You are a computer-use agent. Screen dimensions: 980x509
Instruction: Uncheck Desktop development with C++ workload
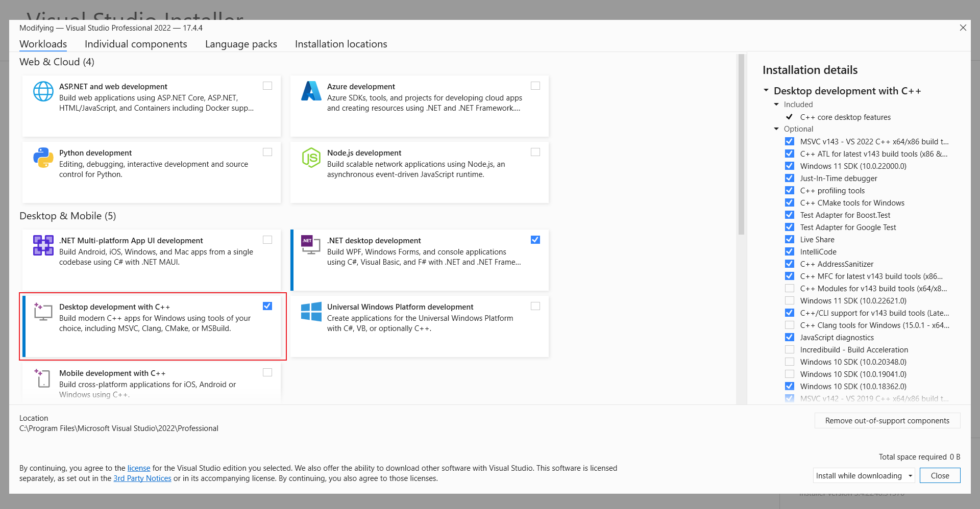(267, 306)
